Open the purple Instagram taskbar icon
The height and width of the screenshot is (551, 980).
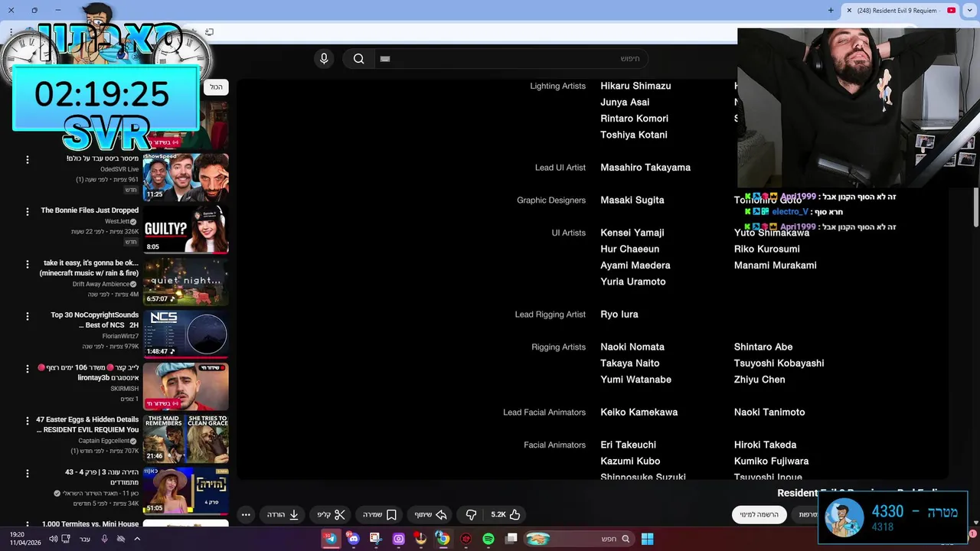pyautogui.click(x=398, y=539)
